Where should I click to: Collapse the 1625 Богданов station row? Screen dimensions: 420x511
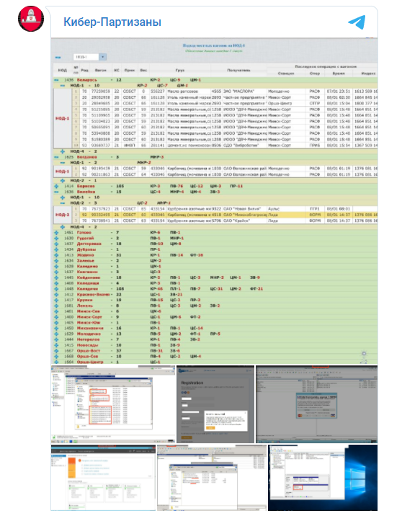(56, 157)
